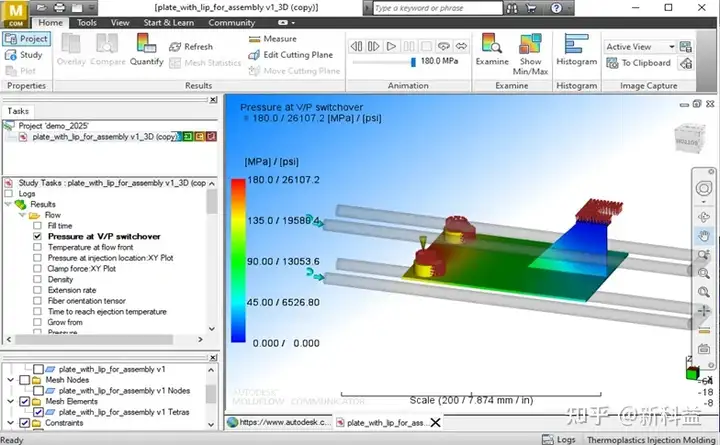Select the Measure tool

pos(273,39)
